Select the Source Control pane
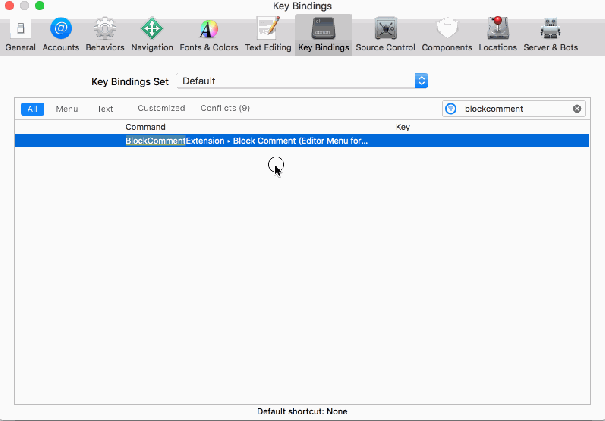 (x=387, y=33)
